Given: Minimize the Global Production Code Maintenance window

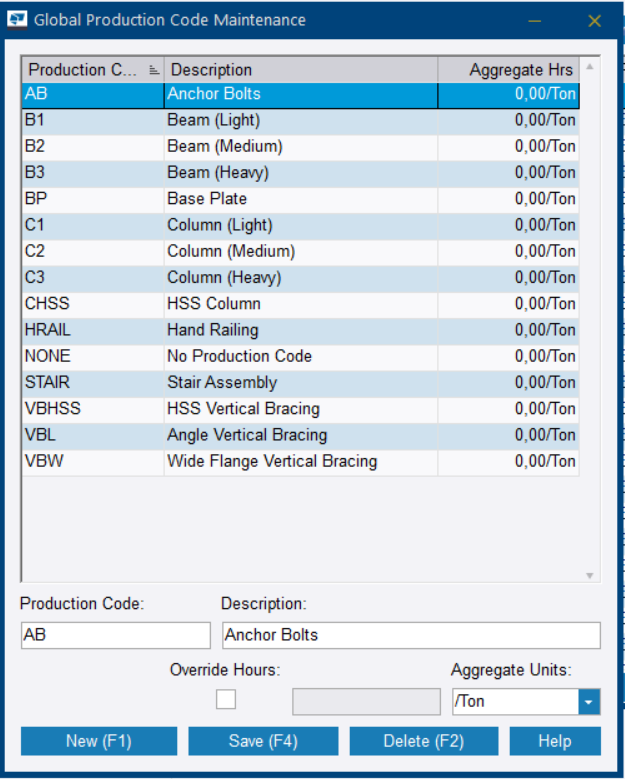Looking at the screenshot, I should pyautogui.click(x=536, y=21).
